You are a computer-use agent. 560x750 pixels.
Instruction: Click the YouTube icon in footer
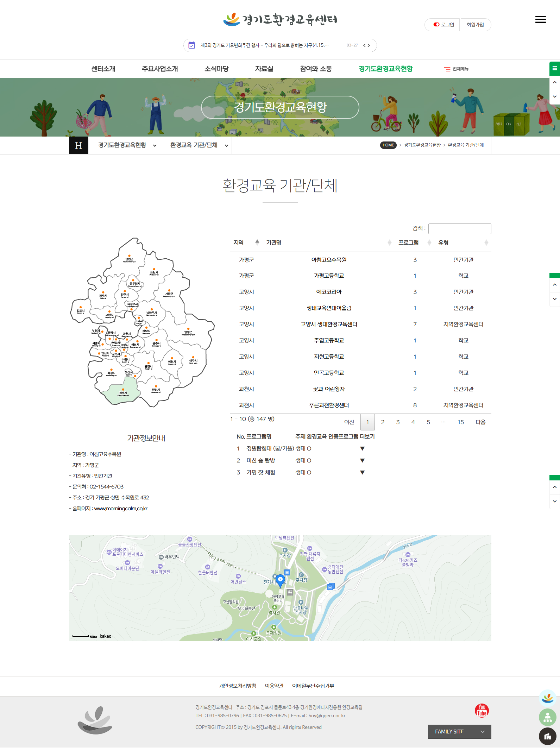point(482,710)
